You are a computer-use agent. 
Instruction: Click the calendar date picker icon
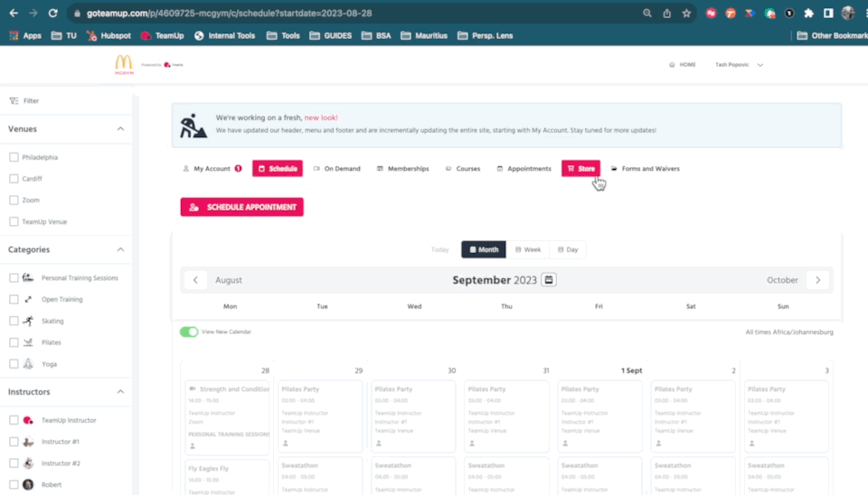tap(549, 280)
